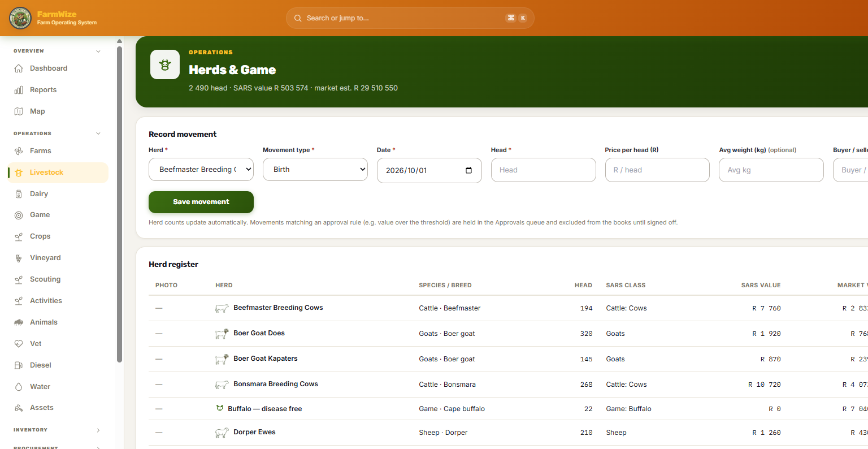The width and height of the screenshot is (868, 449).
Task: Click the Beefmaster Breeding Cows herd name
Action: coord(278,308)
